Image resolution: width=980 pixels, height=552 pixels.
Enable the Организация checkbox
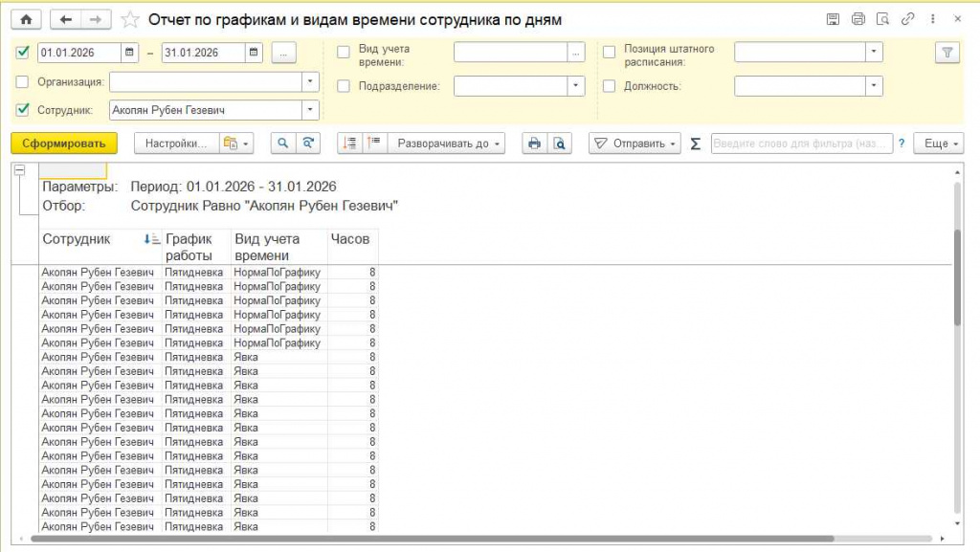tap(23, 82)
